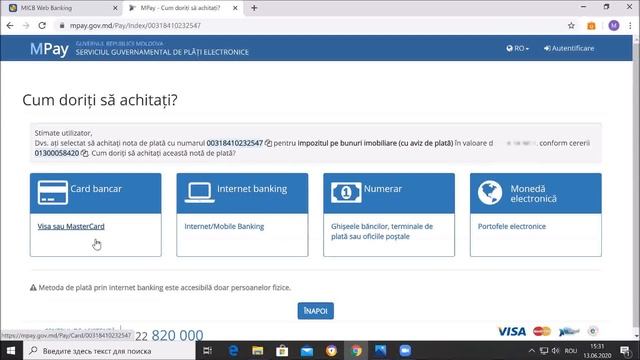Click the payment note number 00318410232547 text
Image resolution: width=640 pixels, height=360 pixels.
tap(235, 143)
